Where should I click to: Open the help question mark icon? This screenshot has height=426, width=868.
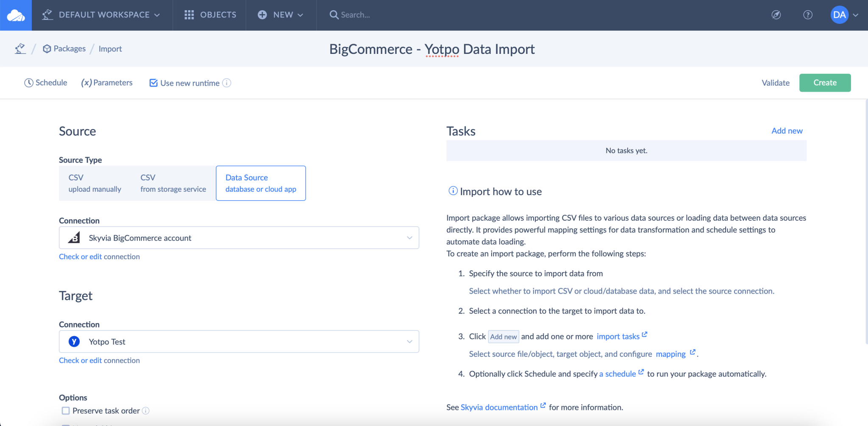click(x=808, y=15)
